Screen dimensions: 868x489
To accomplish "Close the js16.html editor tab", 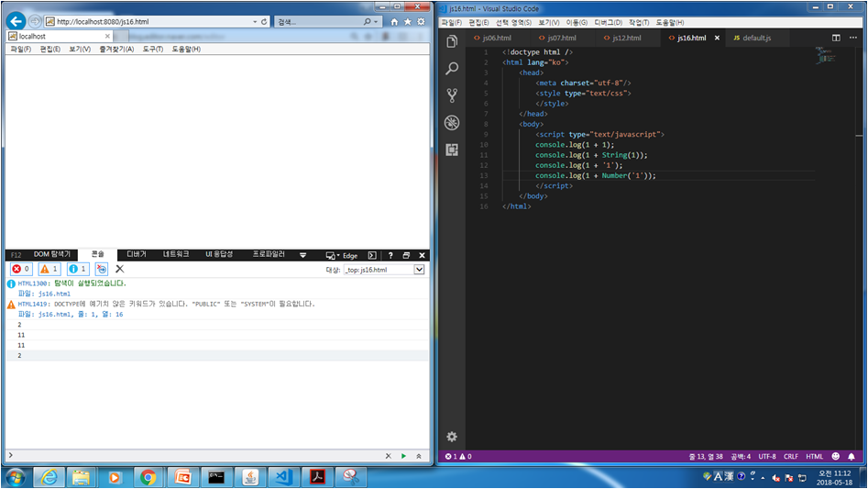I will [717, 38].
